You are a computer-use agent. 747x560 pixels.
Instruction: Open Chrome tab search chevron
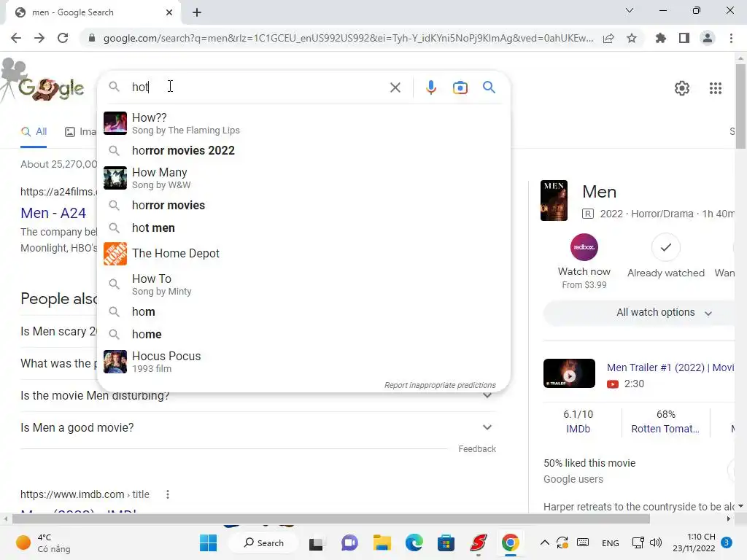pos(630,10)
